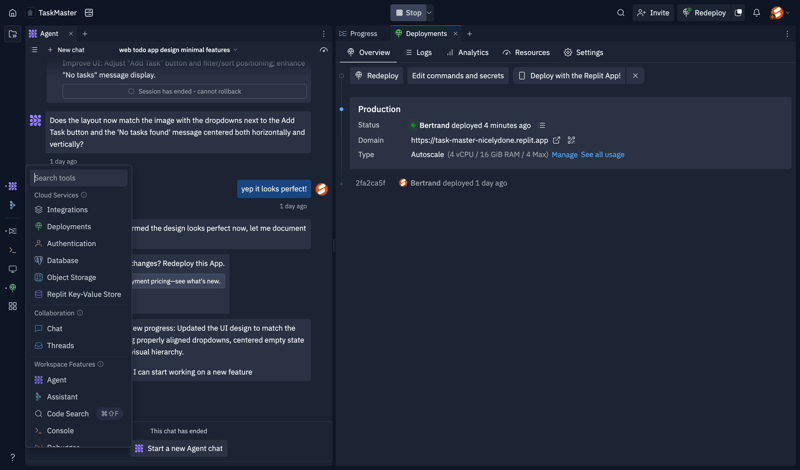Open the Help question mark icon
800x470 pixels.
point(13,457)
